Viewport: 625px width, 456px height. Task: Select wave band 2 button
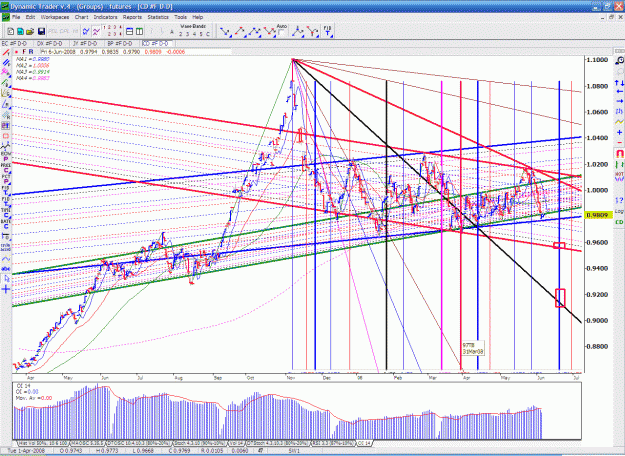pos(181,34)
